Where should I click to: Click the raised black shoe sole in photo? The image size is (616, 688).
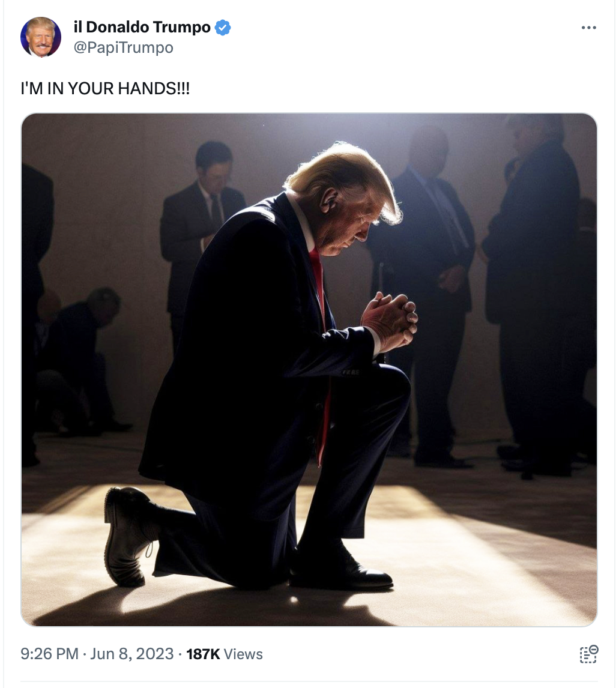[125, 536]
